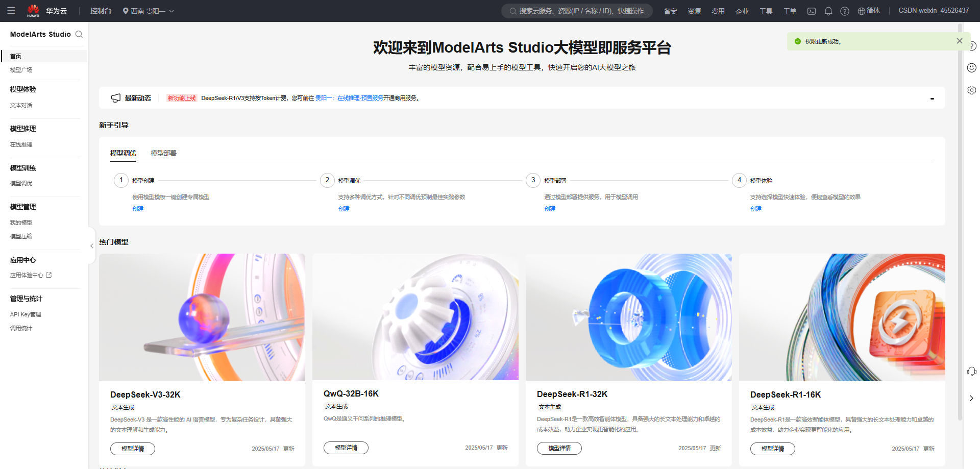Open API Key管理 in the sidebar
This screenshot has width=980, height=469.
[x=26, y=314]
